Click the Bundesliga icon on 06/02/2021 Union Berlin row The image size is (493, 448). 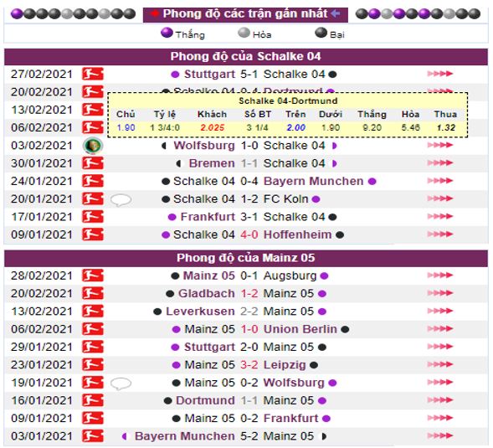click(x=92, y=329)
